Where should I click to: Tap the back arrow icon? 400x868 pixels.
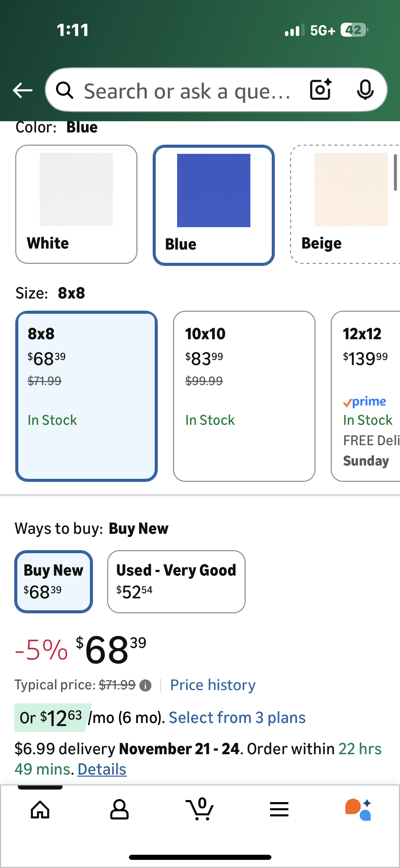22,90
